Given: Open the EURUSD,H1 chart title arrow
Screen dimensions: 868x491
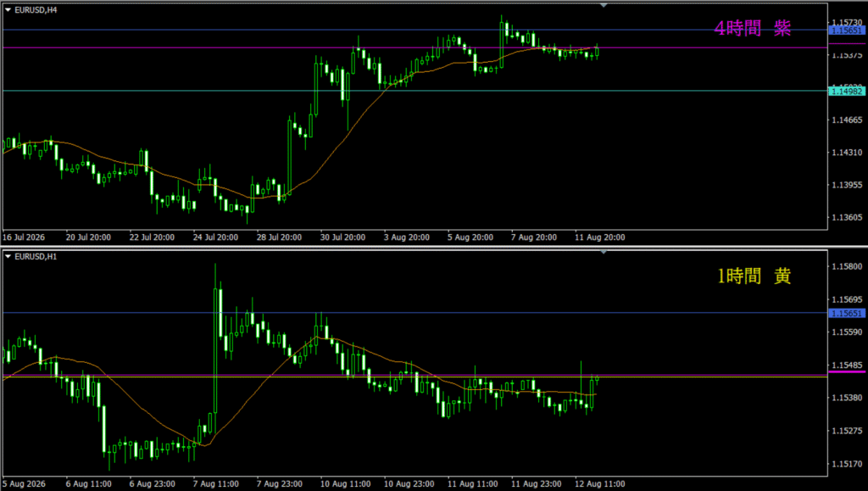Looking at the screenshot, I should pos(8,257).
